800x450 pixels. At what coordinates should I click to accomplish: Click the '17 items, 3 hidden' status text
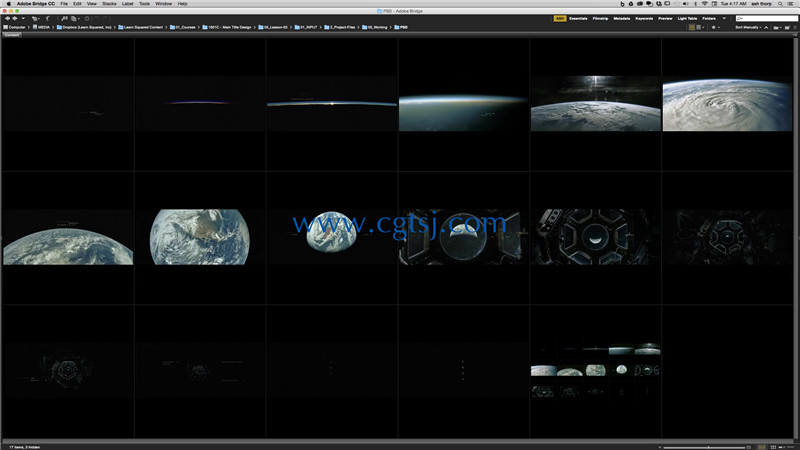(24, 447)
